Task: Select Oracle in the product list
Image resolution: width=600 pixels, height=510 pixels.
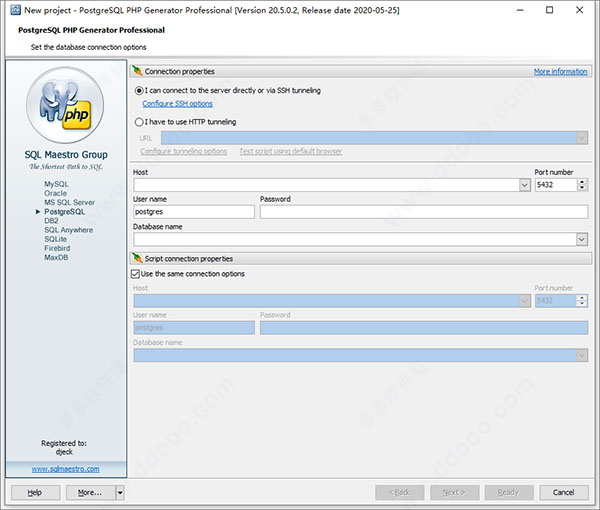Action: point(55,193)
